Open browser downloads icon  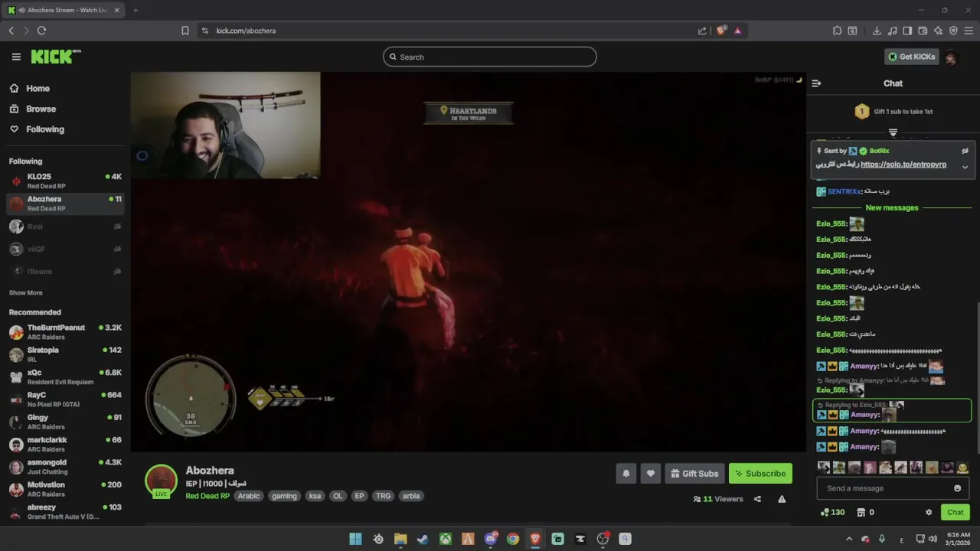(x=877, y=31)
